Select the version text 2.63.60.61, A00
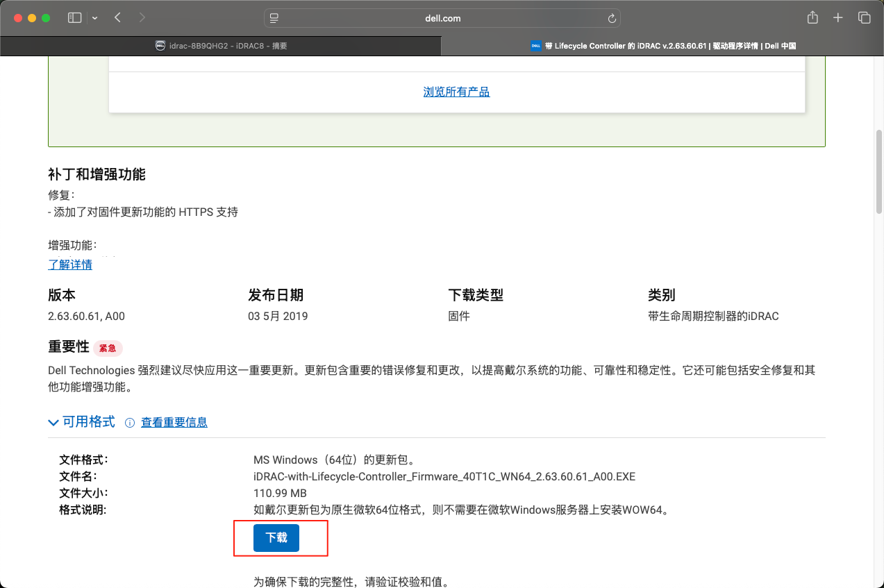 point(86,316)
